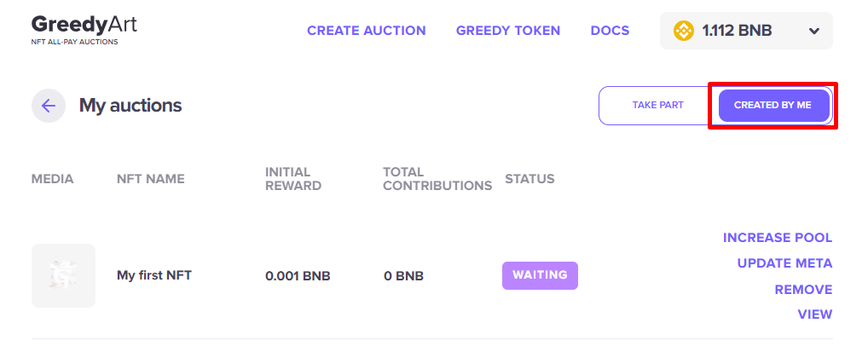
Task: Click the UPDATE META link
Action: 784,263
